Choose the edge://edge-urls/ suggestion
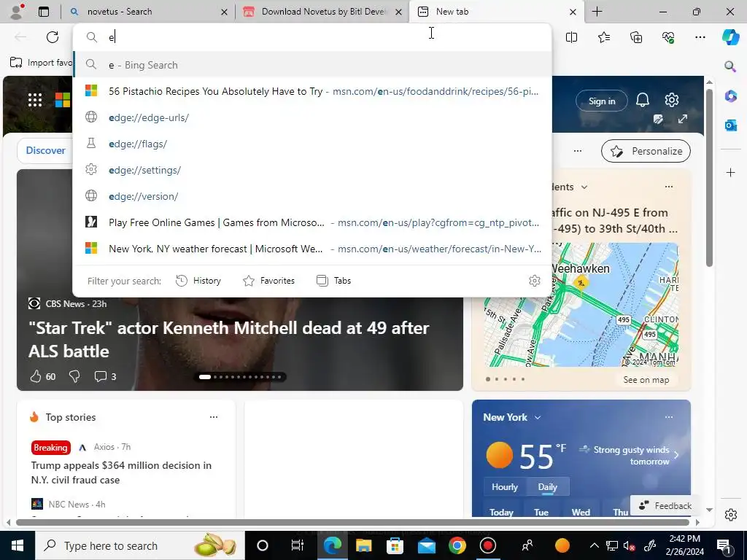This screenshot has width=747, height=560. point(312,117)
